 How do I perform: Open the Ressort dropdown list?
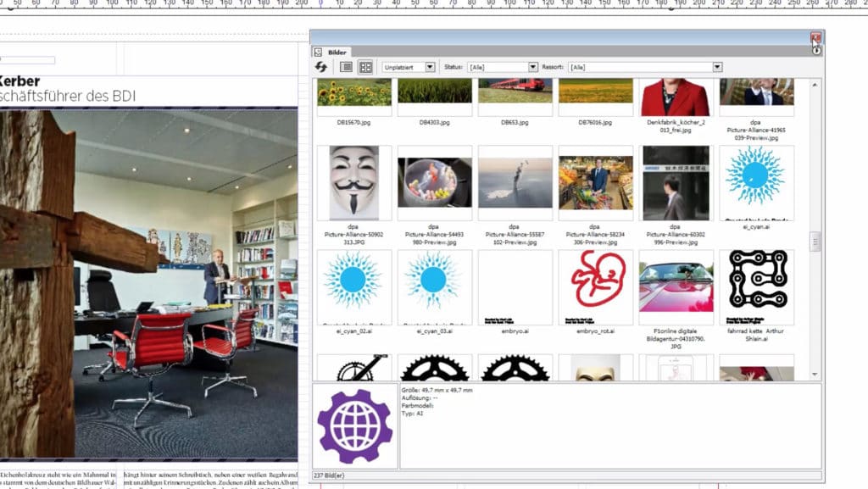717,67
